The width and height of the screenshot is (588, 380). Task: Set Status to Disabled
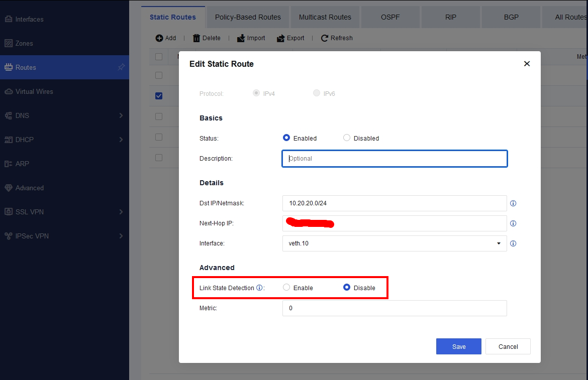click(x=347, y=138)
